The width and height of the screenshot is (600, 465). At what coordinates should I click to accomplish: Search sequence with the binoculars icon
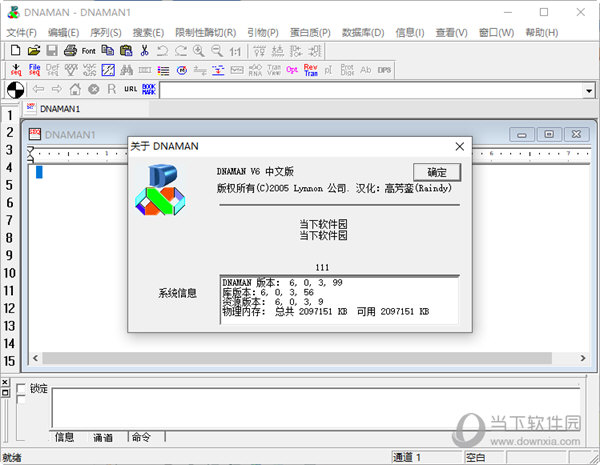[126, 70]
